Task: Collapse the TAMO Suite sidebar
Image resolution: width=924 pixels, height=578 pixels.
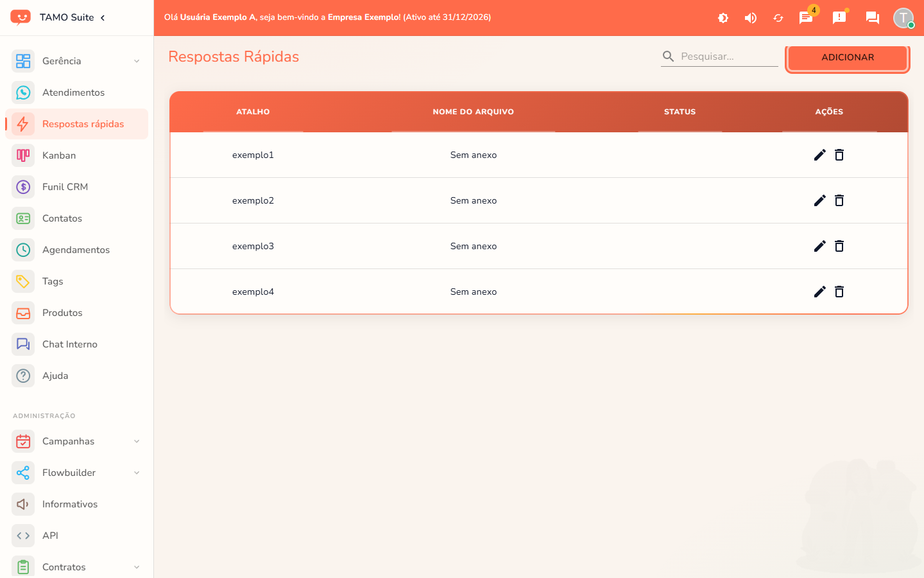Action: [x=103, y=17]
